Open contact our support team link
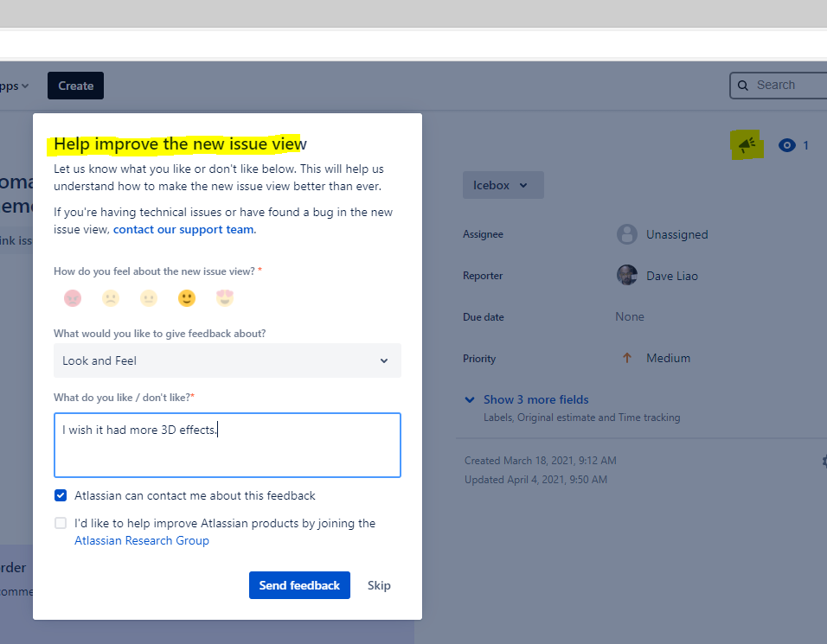Viewport: 827px width, 644px height. point(183,229)
